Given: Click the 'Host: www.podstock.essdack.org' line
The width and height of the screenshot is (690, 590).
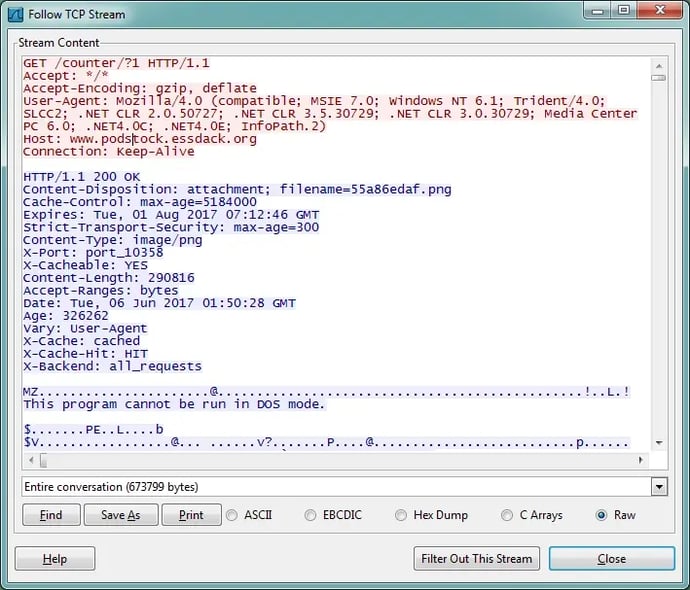Looking at the screenshot, I should pyautogui.click(x=140, y=139).
